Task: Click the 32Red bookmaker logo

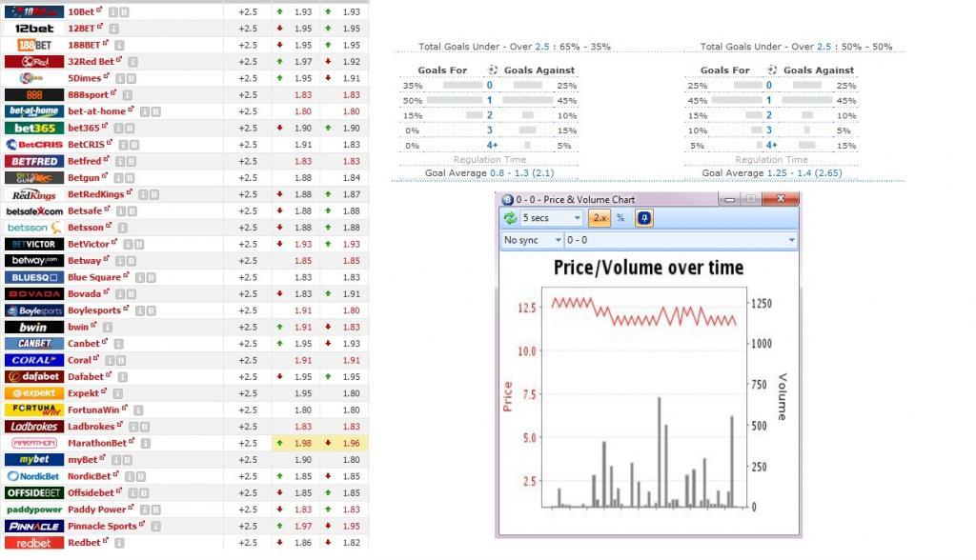Action: (x=34, y=62)
